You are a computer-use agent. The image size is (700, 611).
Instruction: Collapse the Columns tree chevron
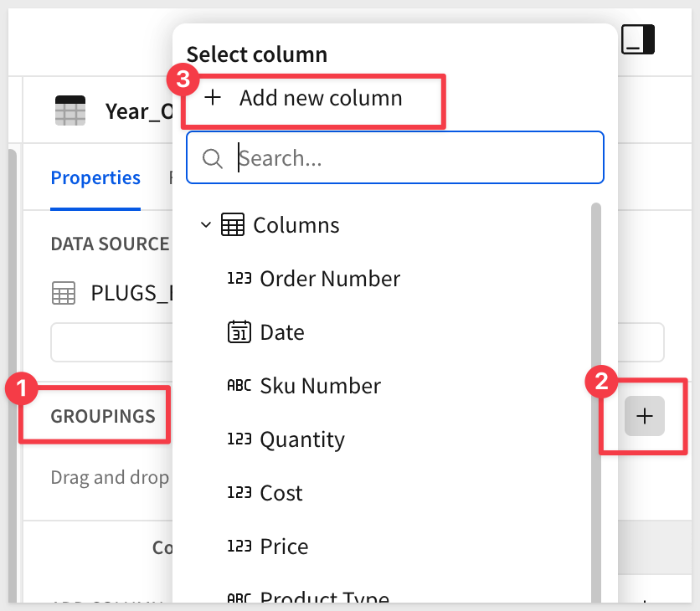206,225
